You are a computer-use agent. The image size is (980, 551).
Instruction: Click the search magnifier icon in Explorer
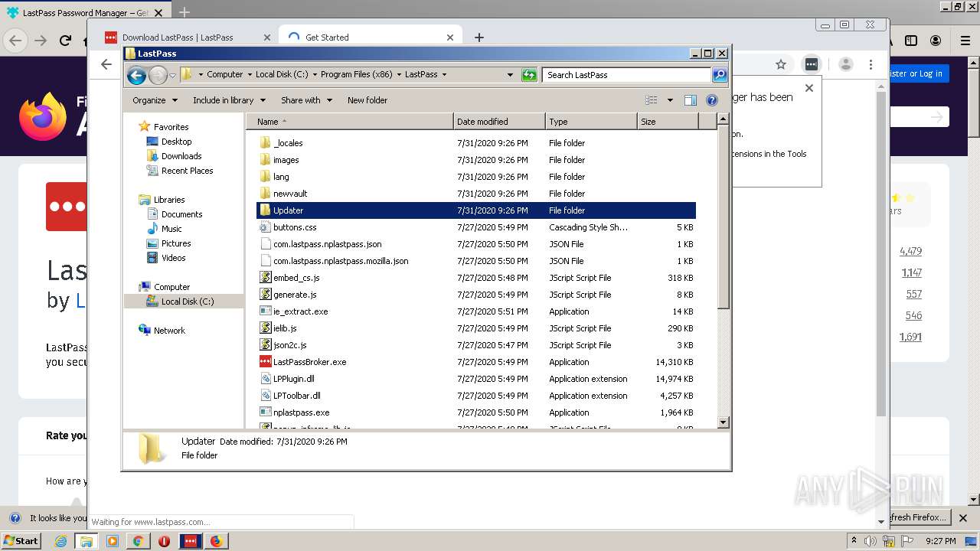tap(719, 75)
